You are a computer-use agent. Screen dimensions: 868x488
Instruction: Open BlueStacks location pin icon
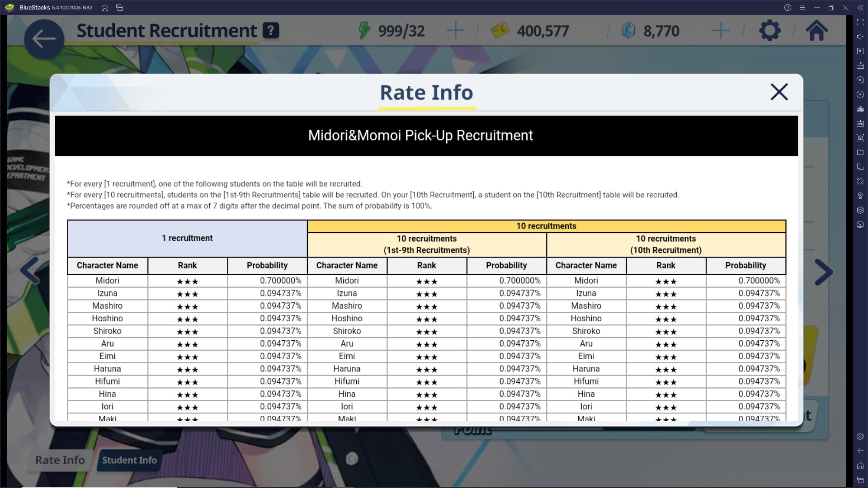pos(860,196)
